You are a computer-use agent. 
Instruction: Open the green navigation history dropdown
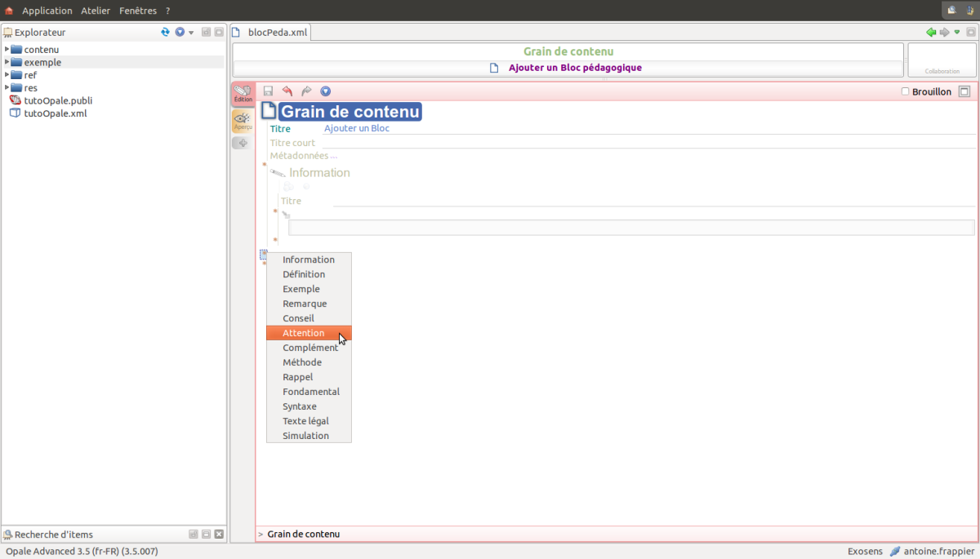pyautogui.click(x=957, y=33)
